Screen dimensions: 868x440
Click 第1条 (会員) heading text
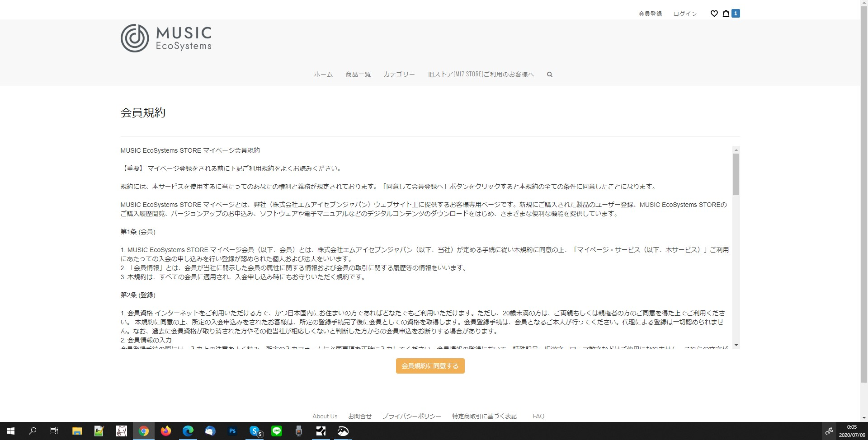(x=138, y=232)
